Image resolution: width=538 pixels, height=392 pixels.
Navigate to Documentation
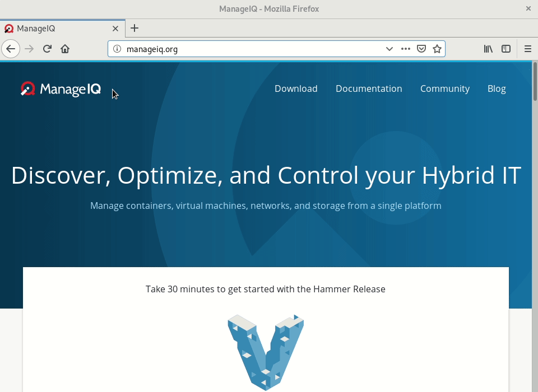click(x=369, y=88)
